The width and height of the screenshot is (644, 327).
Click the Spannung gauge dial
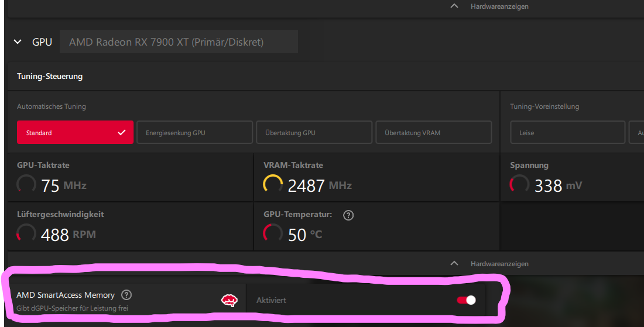point(519,184)
